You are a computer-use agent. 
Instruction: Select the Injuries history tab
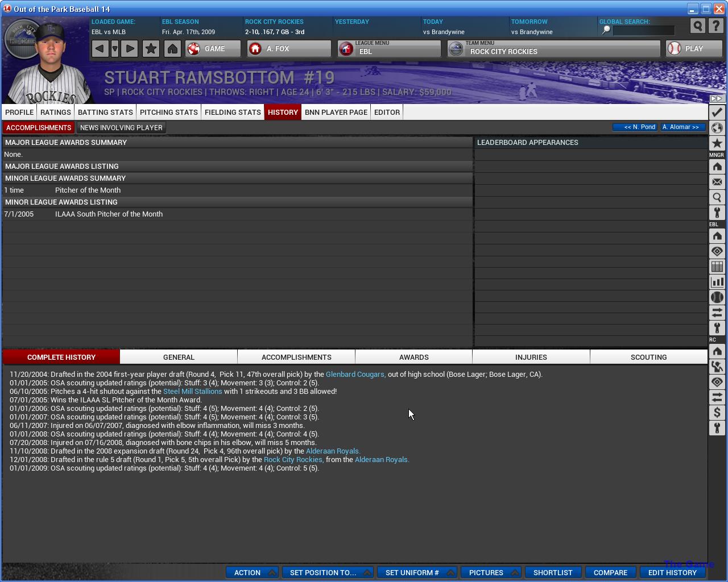tap(531, 357)
